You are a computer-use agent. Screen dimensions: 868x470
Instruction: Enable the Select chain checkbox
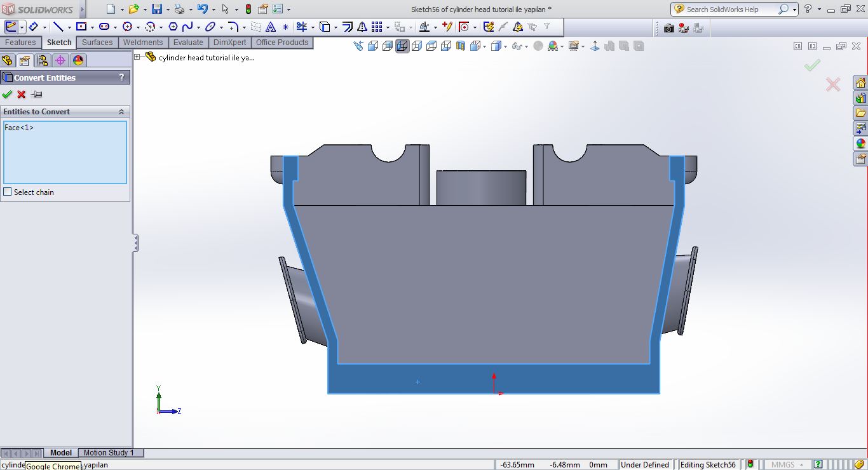(8, 192)
